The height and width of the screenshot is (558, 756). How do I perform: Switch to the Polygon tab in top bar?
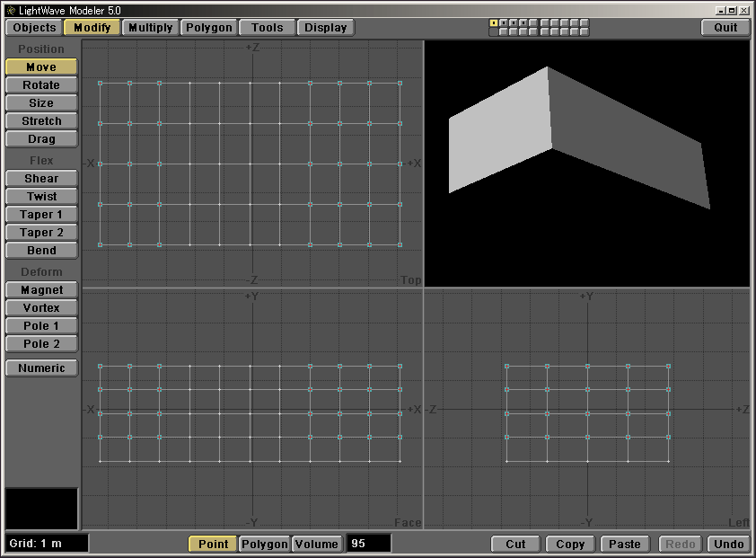[209, 28]
